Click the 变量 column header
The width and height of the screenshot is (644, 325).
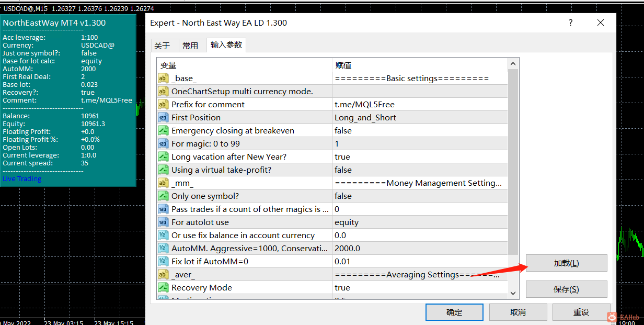(244, 65)
